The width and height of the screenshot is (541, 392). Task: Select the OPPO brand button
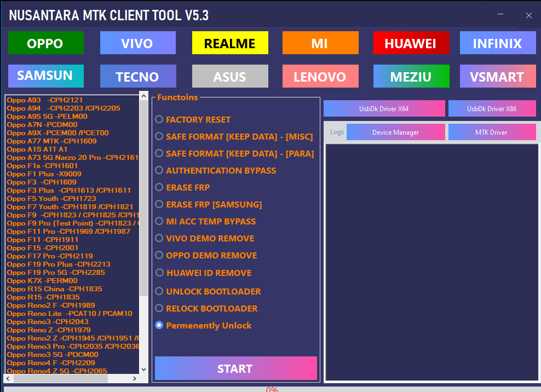[x=46, y=43]
